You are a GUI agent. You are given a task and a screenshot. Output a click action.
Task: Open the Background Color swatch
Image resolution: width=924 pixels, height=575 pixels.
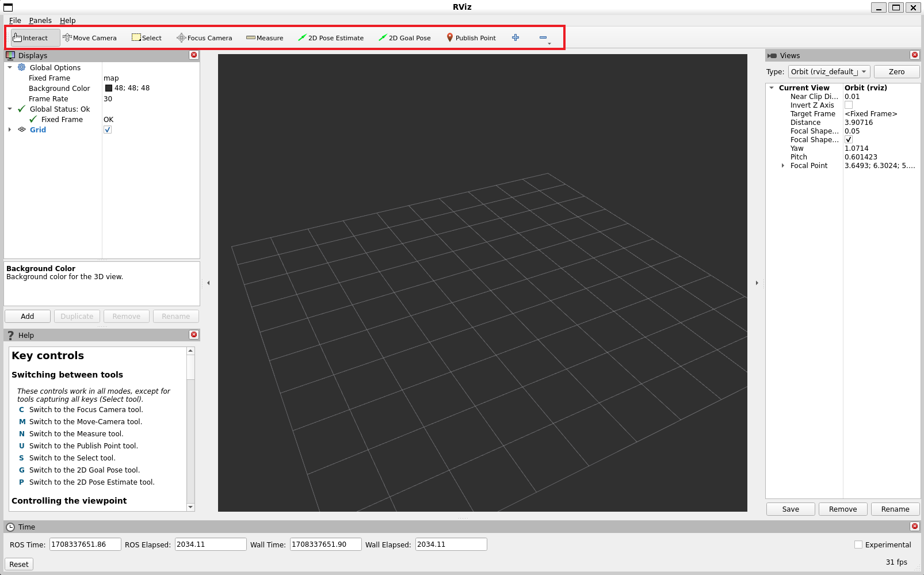pos(108,88)
